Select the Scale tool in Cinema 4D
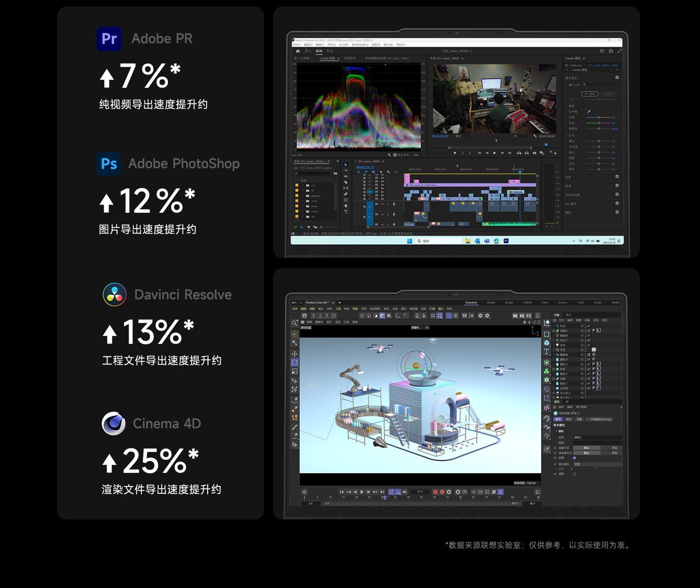This screenshot has height=588, width=700. click(x=295, y=371)
